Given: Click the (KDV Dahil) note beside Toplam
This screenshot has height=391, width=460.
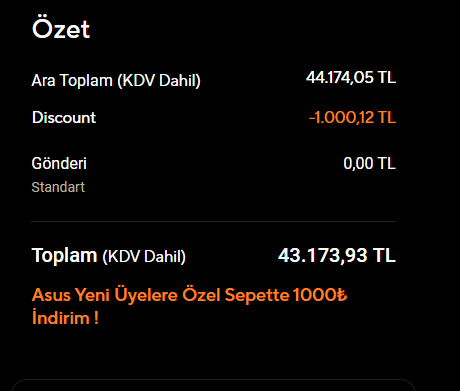Looking at the screenshot, I should click(x=144, y=257).
